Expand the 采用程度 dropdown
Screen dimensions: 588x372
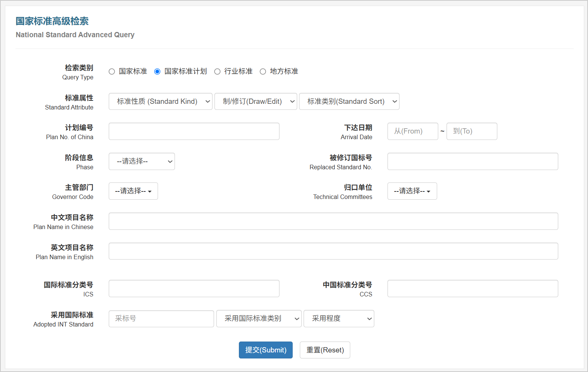(338, 319)
